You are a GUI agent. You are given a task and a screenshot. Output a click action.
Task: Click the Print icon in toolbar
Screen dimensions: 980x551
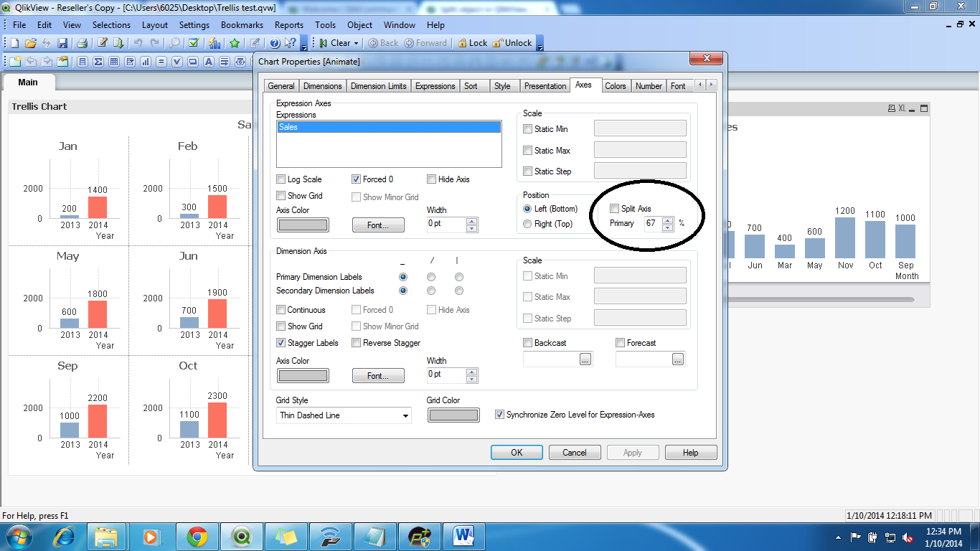point(82,43)
